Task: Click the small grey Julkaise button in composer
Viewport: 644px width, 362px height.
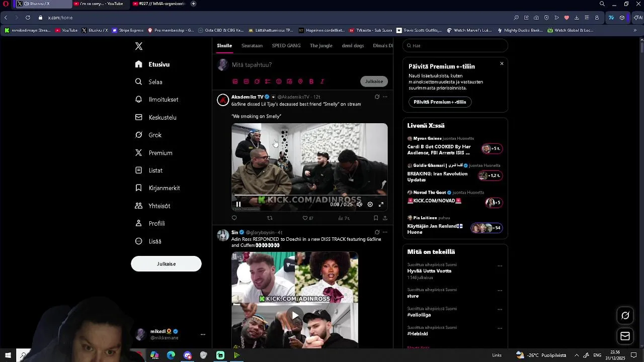Action: [x=374, y=81]
